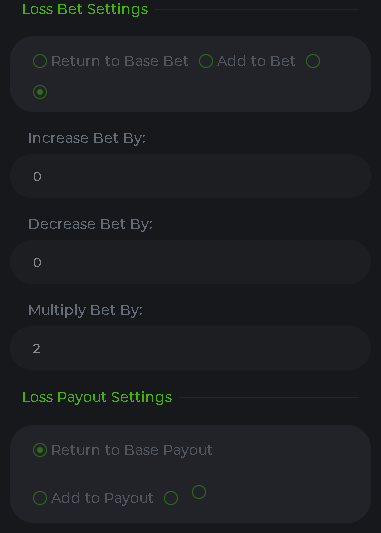Click the Return to Base Payout label text
Viewport: 381px width, 533px height.
(132, 450)
